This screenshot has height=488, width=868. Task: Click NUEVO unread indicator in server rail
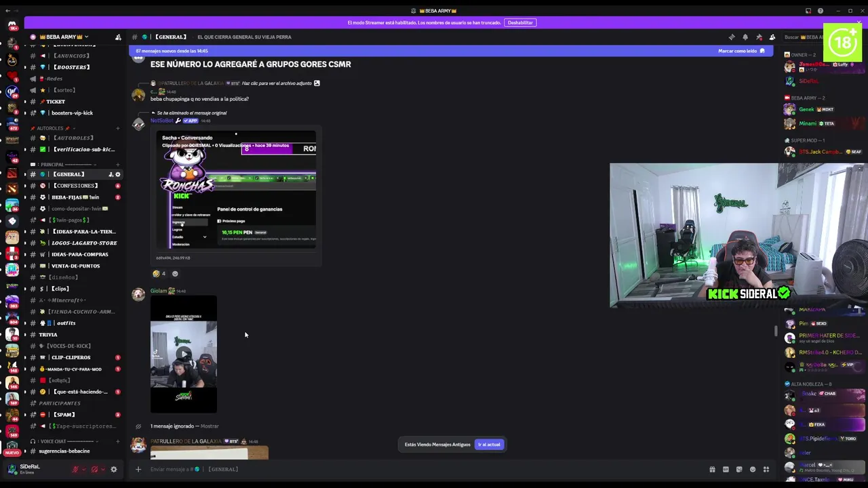click(12, 453)
